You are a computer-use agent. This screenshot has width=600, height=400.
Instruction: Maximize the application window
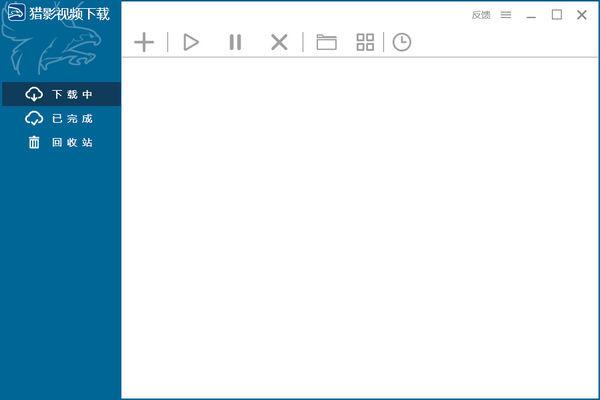coord(557,15)
